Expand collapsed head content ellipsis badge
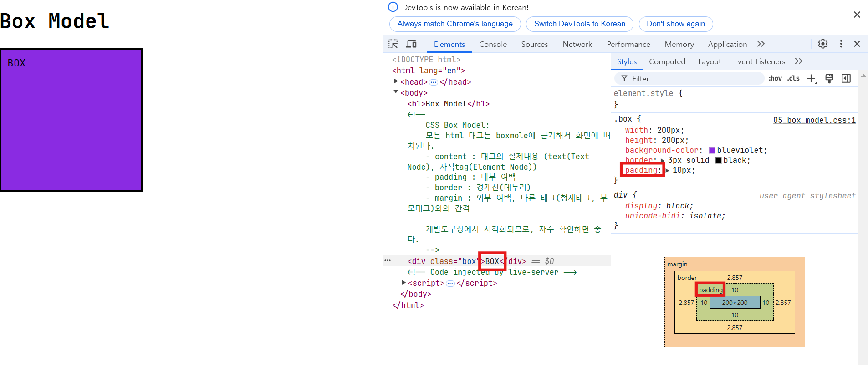Viewport: 868px width, 365px height. [x=434, y=82]
